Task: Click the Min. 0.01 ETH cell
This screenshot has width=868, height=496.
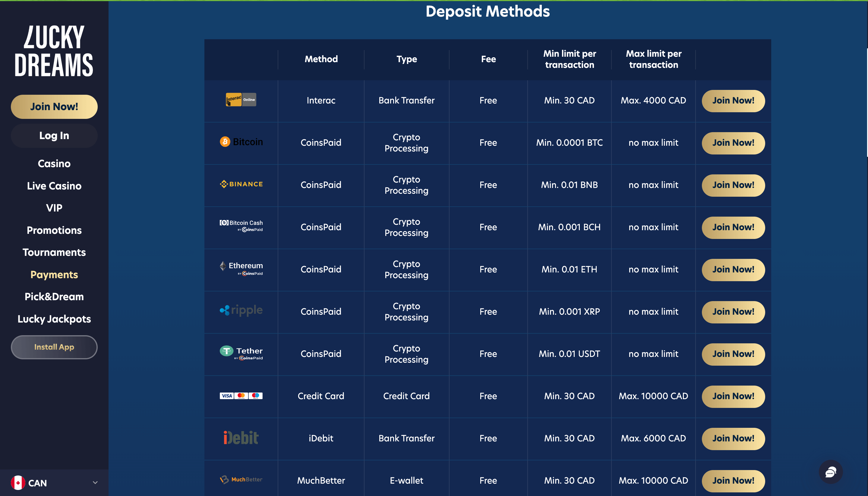Action: 570,269
